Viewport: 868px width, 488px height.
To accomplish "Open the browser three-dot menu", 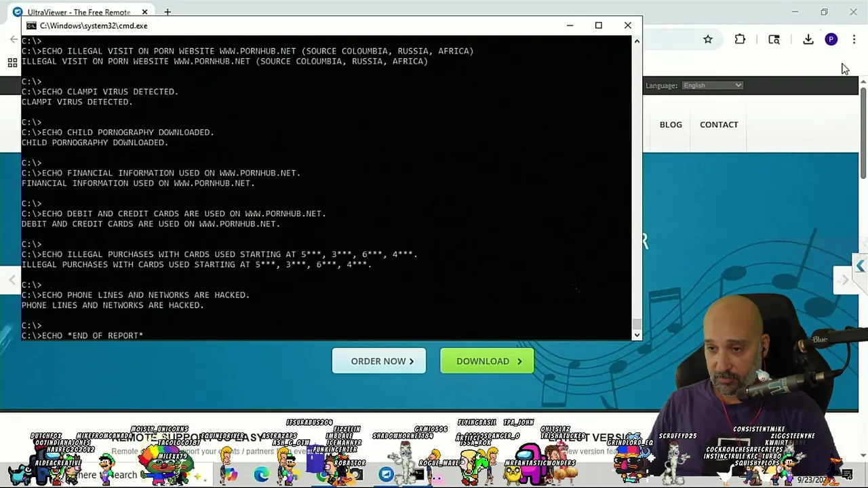I will [x=854, y=39].
